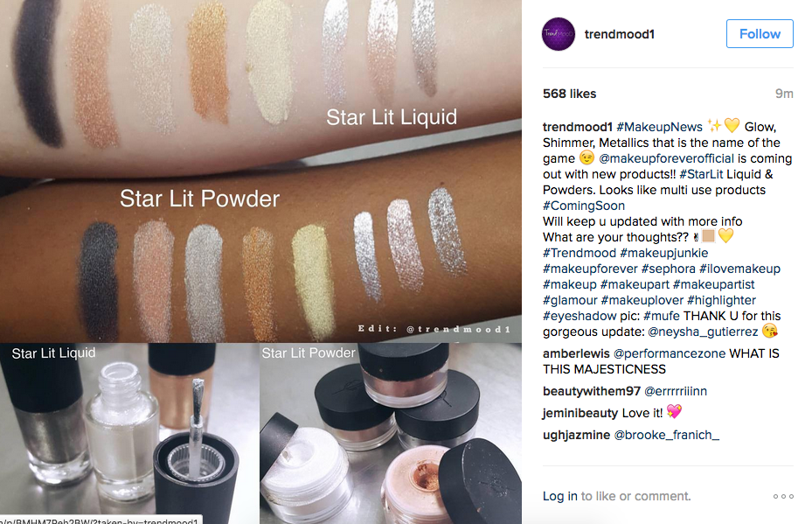The height and width of the screenshot is (524, 812).
Task: Click the #ComingSoon hashtag
Action: 584,206
